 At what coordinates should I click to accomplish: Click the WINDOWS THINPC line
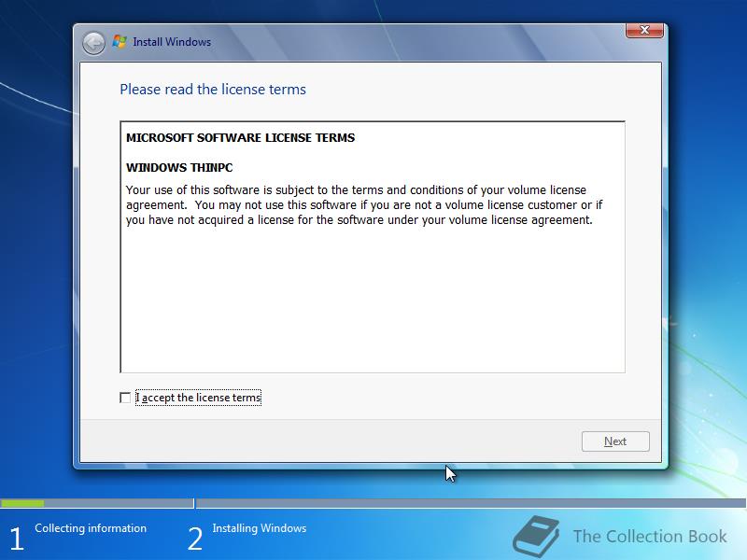coord(179,168)
